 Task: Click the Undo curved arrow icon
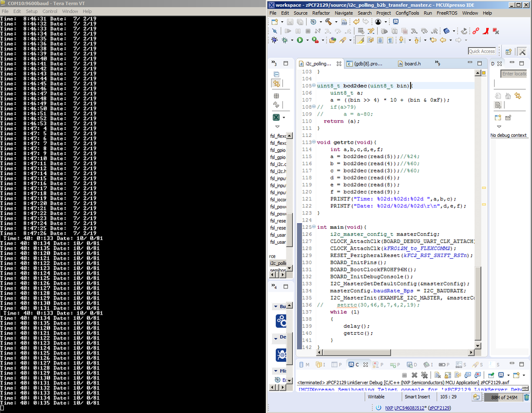(356, 22)
